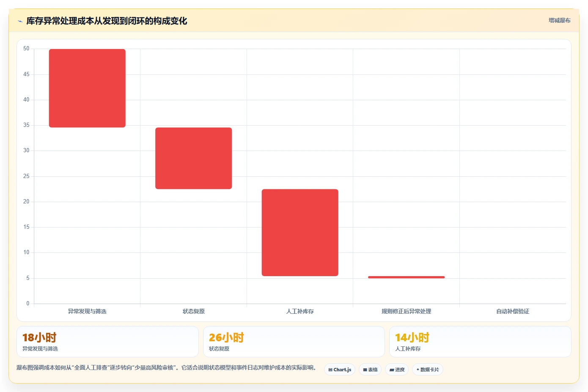
Task: Click the y-axis value 40
Action: click(x=26, y=100)
